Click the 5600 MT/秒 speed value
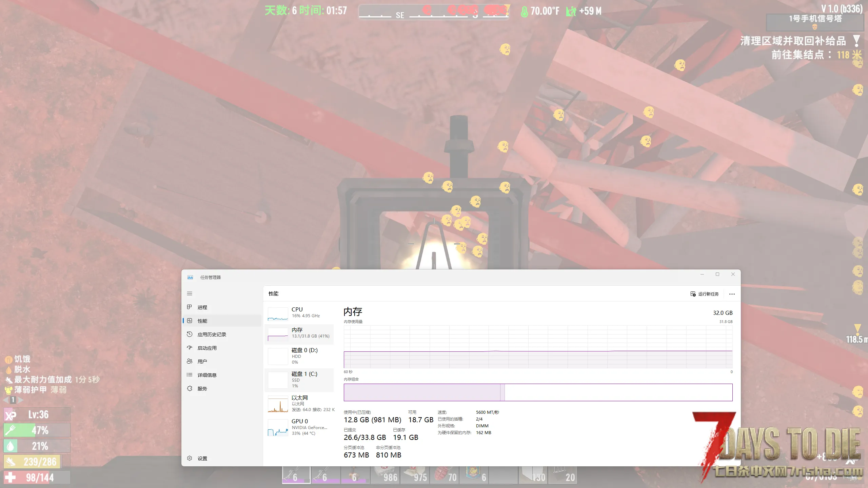This screenshot has width=868, height=488. 487,412
